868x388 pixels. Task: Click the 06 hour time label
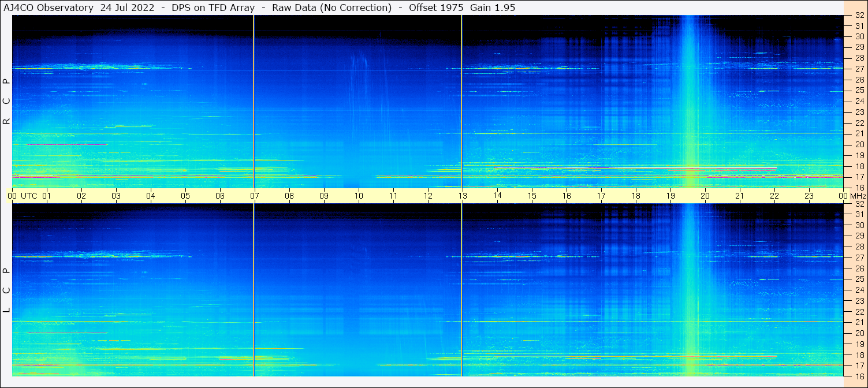220,196
